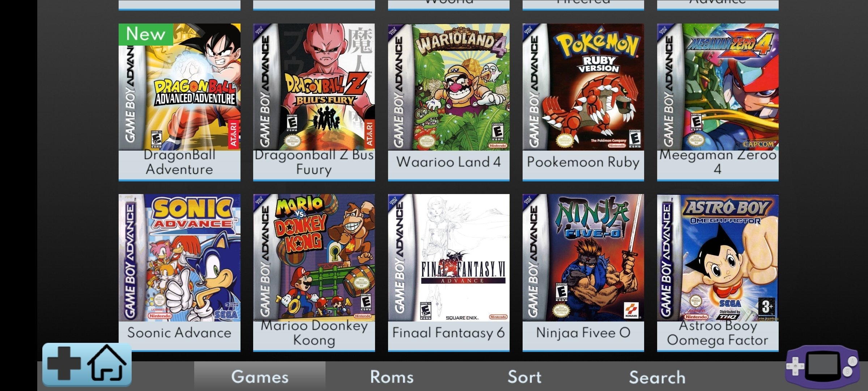Open the Search option
868x391 pixels.
click(657, 377)
